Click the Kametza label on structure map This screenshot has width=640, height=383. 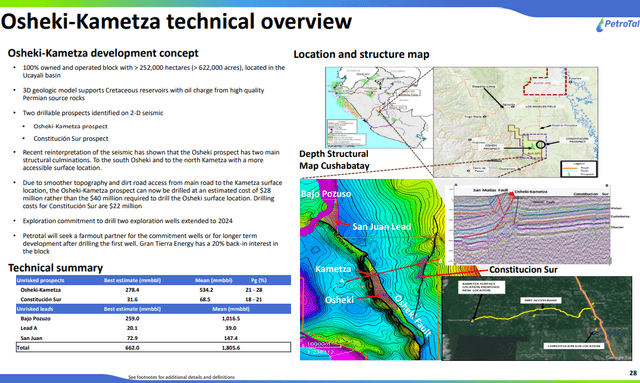click(333, 269)
